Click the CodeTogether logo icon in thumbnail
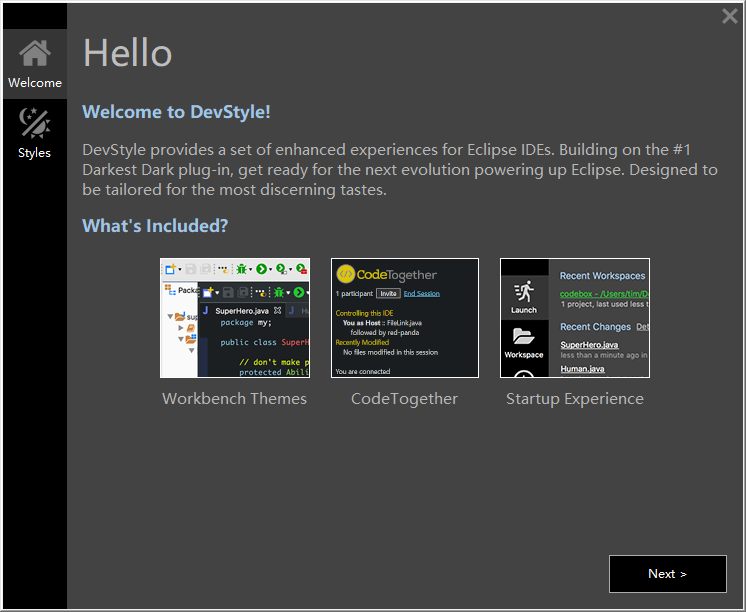 click(x=346, y=274)
